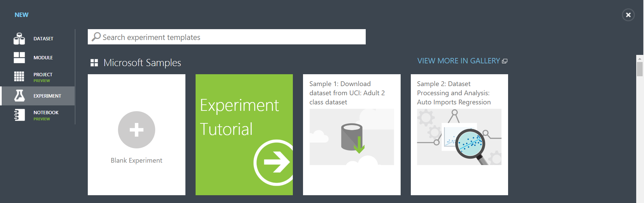Click the Sample 1 database download thumbnail
Image resolution: width=644 pixels, height=203 pixels.
(351, 137)
